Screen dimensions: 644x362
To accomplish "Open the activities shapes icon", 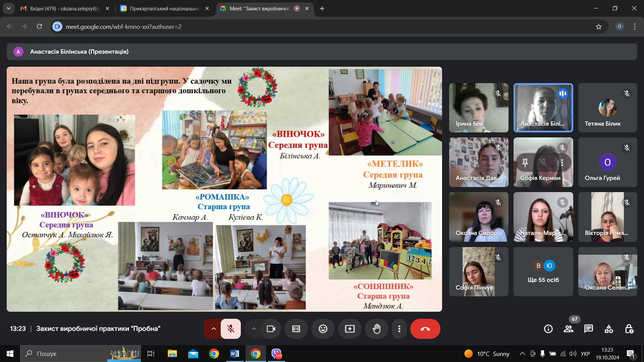I will (x=608, y=329).
